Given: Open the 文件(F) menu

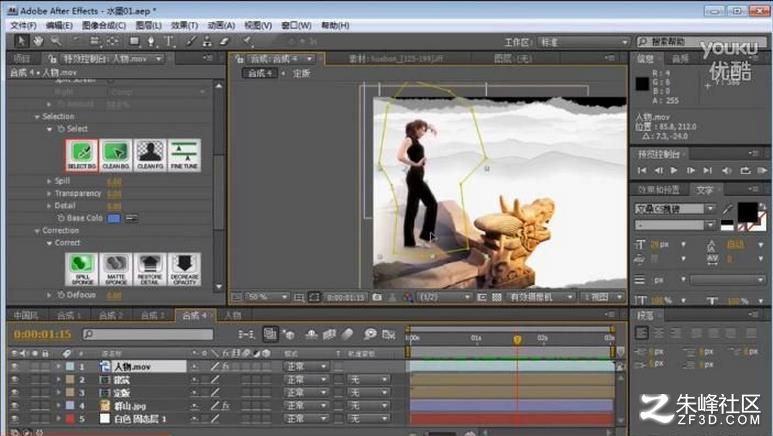Looking at the screenshot, I should coord(23,25).
